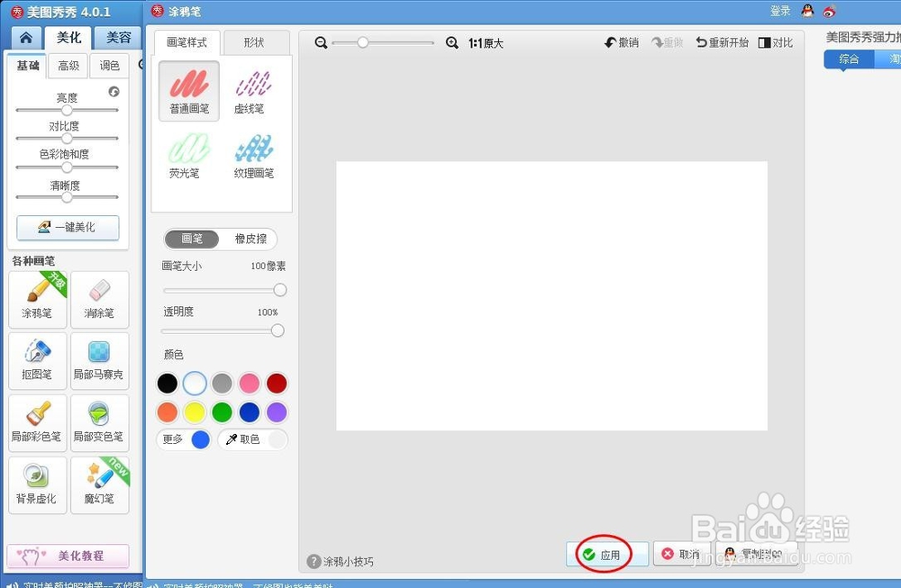This screenshot has width=901, height=588.
Task: Pick the dark blue color swatch
Action: (250, 412)
